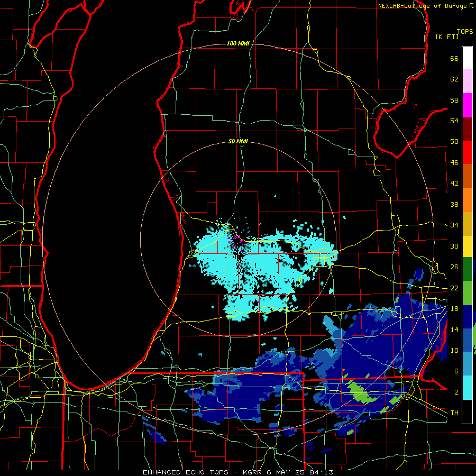476x476 pixels.
Task: Click the 18 value on the scale
Action: 454,309
